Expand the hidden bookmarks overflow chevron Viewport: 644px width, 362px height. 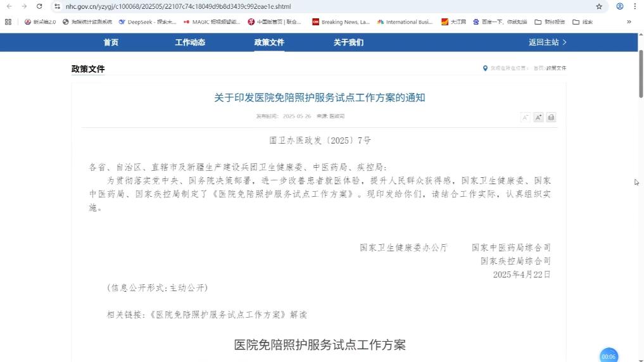pyautogui.click(x=629, y=22)
